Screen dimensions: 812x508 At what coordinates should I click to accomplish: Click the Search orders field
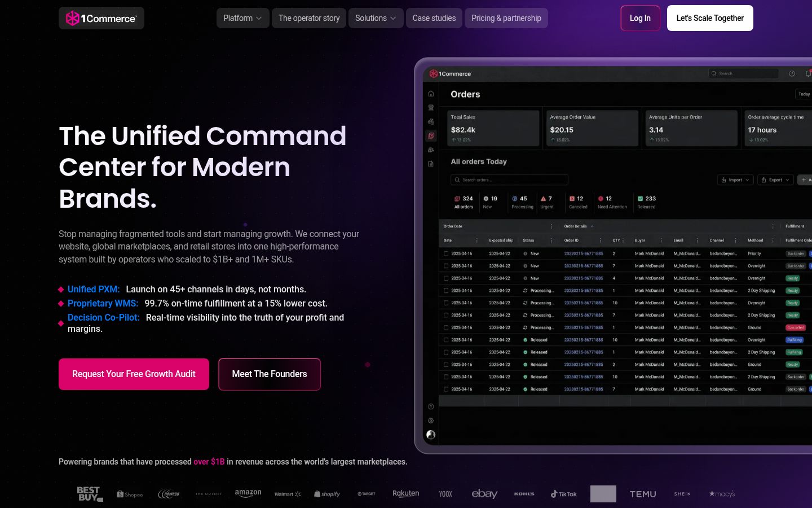coord(509,180)
